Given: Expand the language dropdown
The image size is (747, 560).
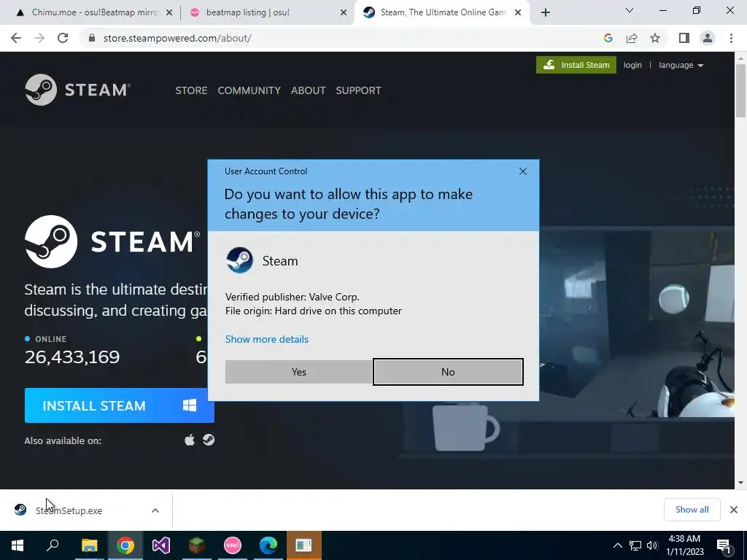Looking at the screenshot, I should pos(681,65).
